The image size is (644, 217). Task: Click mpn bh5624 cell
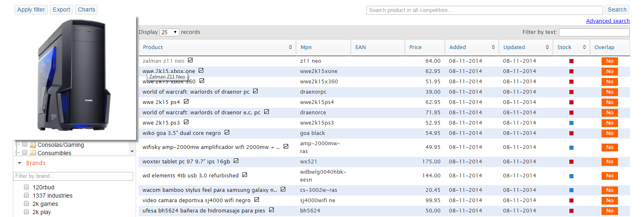click(x=310, y=211)
